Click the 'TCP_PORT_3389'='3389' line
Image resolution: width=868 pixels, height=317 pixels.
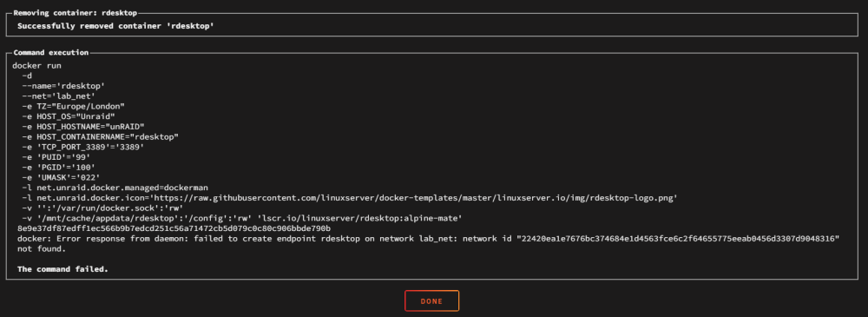point(83,147)
